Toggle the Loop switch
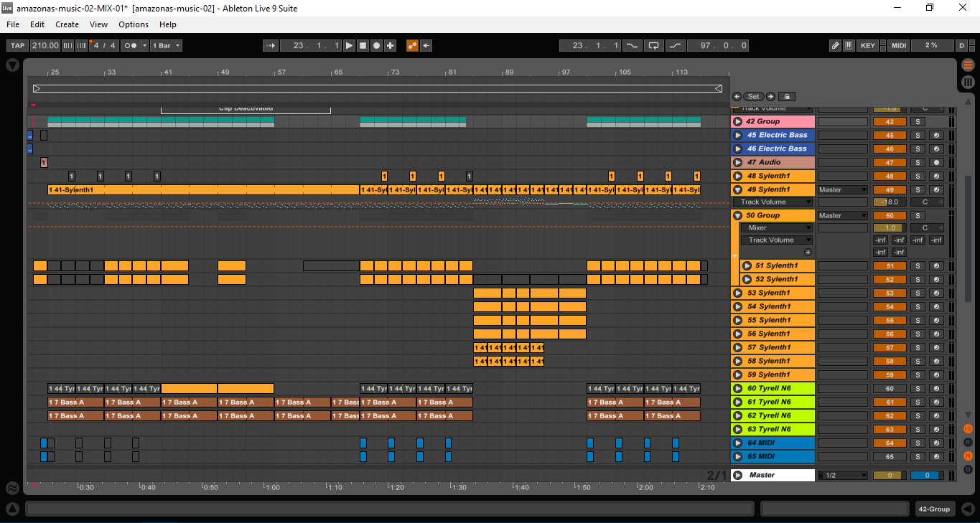The height and width of the screenshot is (523, 980). tap(653, 45)
